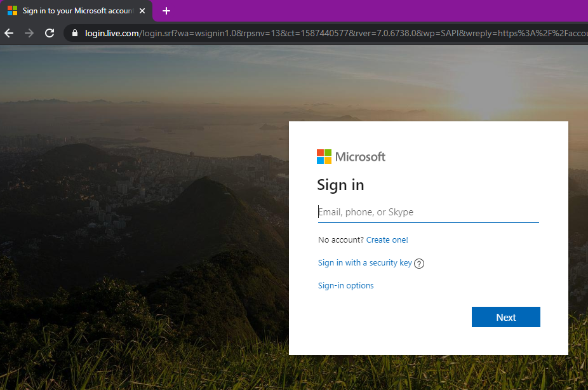Click the 'No account?' text
Viewport: 588px width, 390px height.
tap(341, 240)
